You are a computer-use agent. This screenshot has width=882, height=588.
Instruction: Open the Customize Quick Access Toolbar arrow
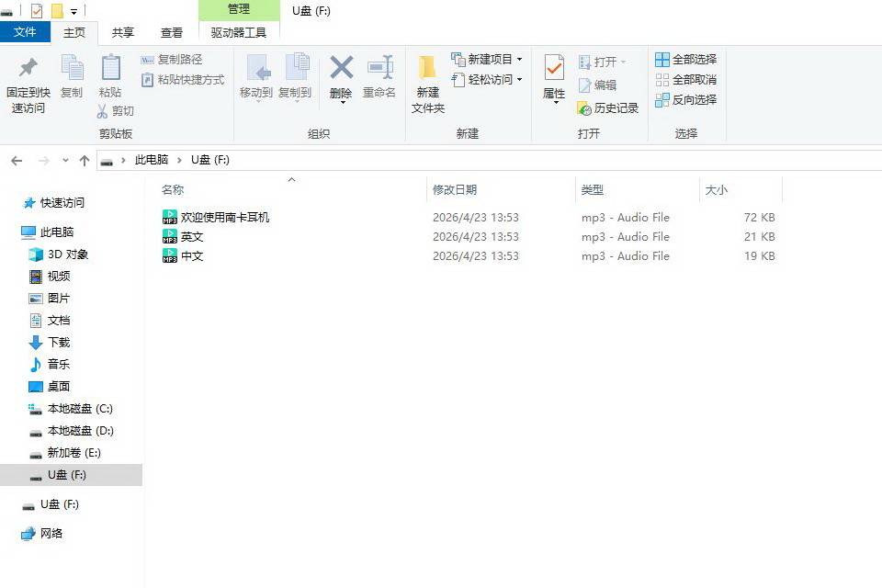tap(73, 11)
